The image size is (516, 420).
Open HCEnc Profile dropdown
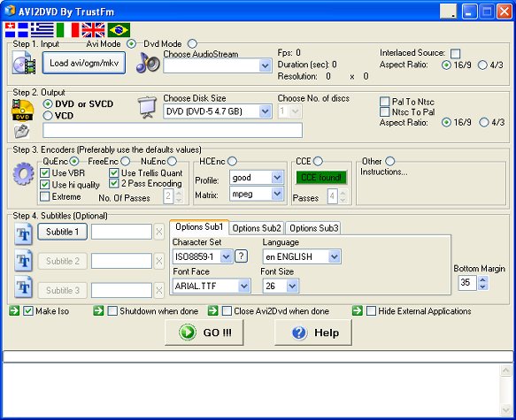[x=277, y=178]
